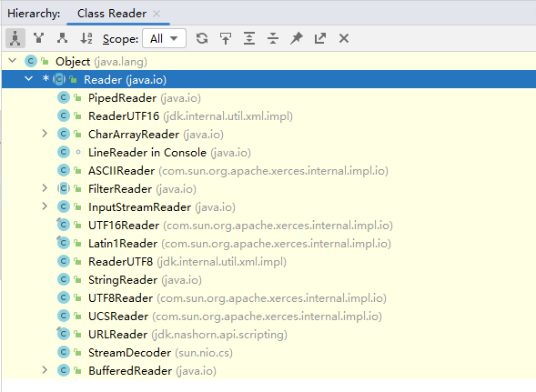Viewport: 536px width, 392px height.
Task: Click the class icon beside Object
Action: (31, 61)
